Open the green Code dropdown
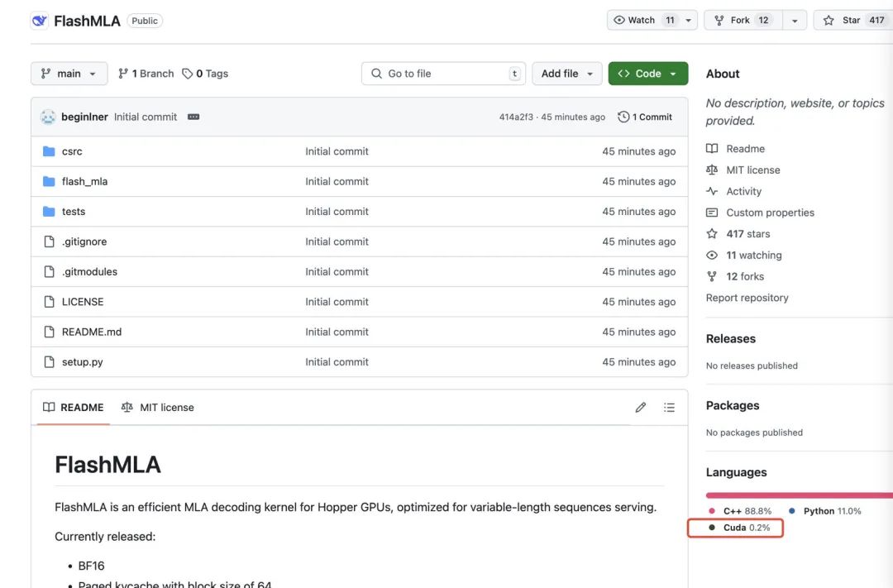 (648, 74)
